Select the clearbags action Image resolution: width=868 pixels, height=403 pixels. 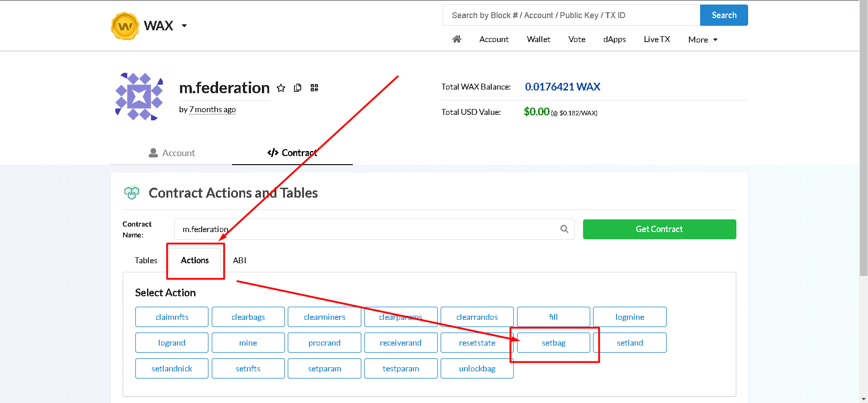click(x=248, y=317)
